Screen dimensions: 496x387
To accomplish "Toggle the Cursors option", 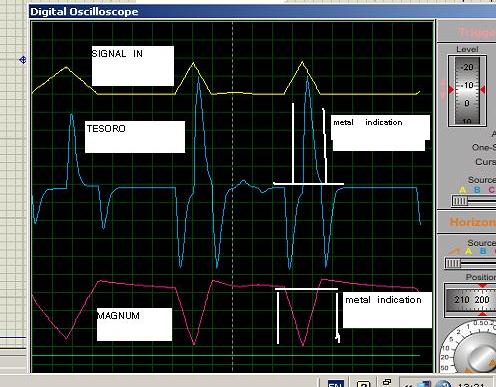I will point(485,162).
